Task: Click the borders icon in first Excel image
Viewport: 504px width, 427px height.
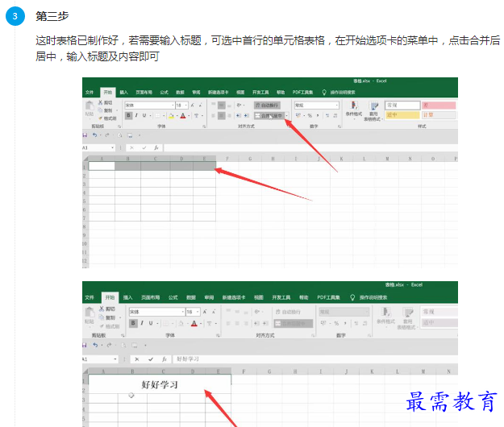Action: (x=158, y=115)
